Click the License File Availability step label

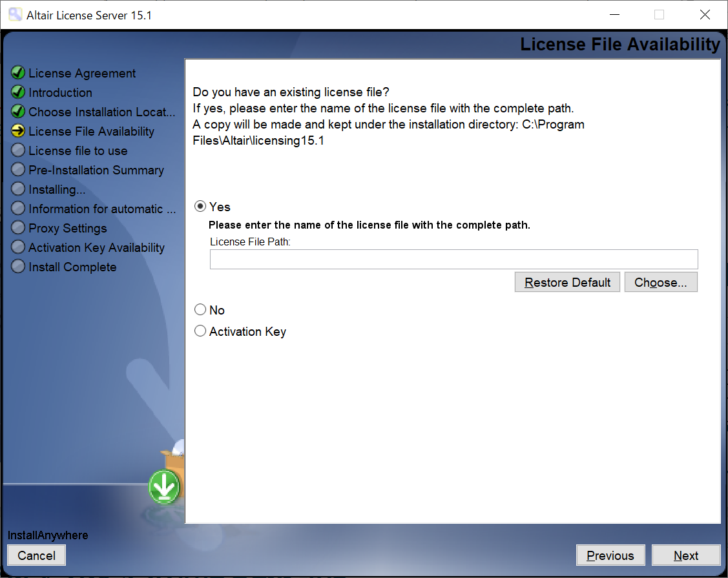tap(92, 131)
